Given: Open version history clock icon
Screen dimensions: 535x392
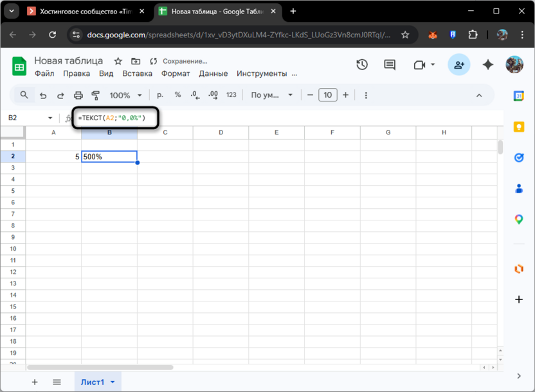Looking at the screenshot, I should 362,65.
